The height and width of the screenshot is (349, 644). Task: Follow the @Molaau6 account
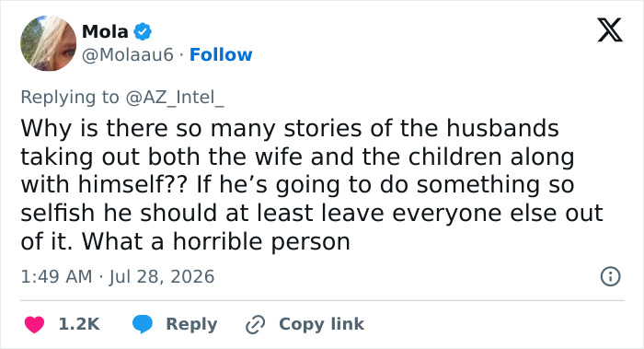point(221,54)
